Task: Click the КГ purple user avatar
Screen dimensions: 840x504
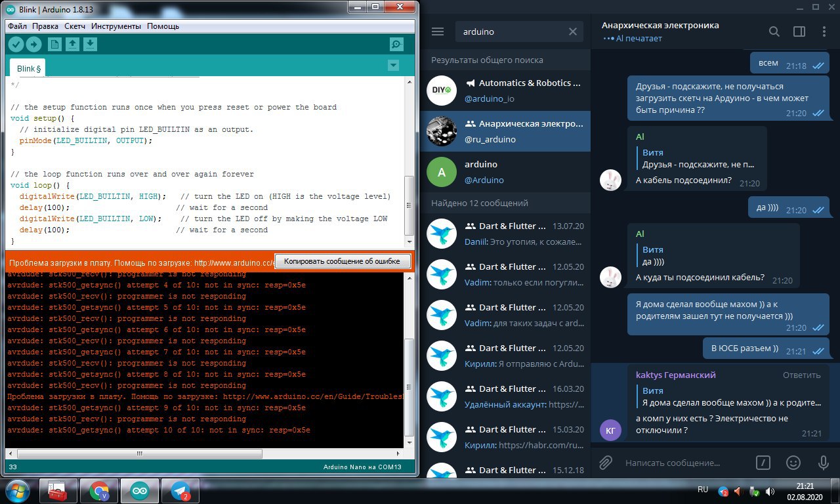Action: 610,430
